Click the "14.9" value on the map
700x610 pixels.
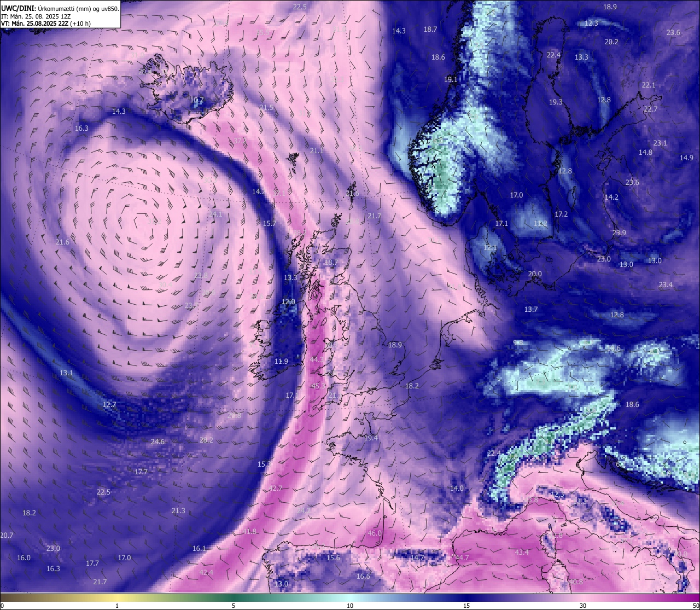[686, 158]
